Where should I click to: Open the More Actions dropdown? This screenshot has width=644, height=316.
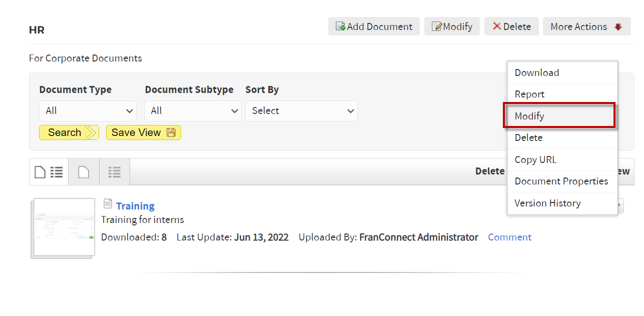(586, 26)
